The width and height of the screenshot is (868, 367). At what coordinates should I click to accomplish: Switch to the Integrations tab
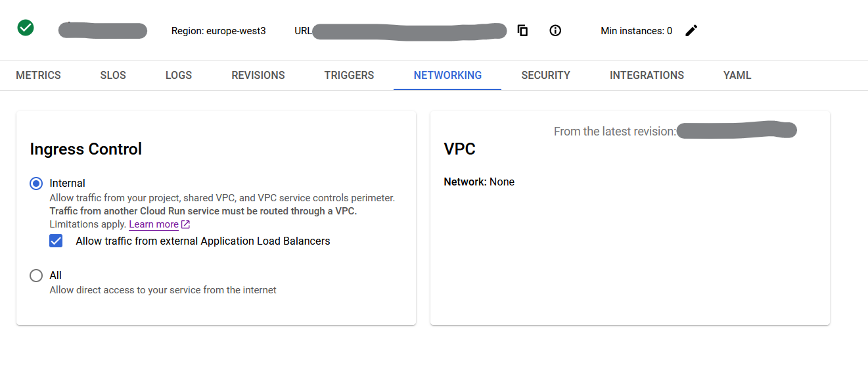[x=647, y=76]
